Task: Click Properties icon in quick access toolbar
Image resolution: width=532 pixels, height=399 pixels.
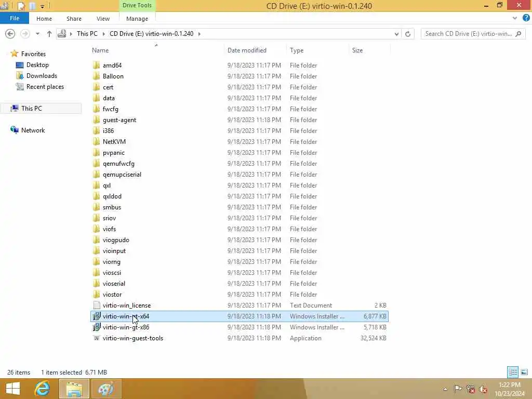Action: point(21,6)
